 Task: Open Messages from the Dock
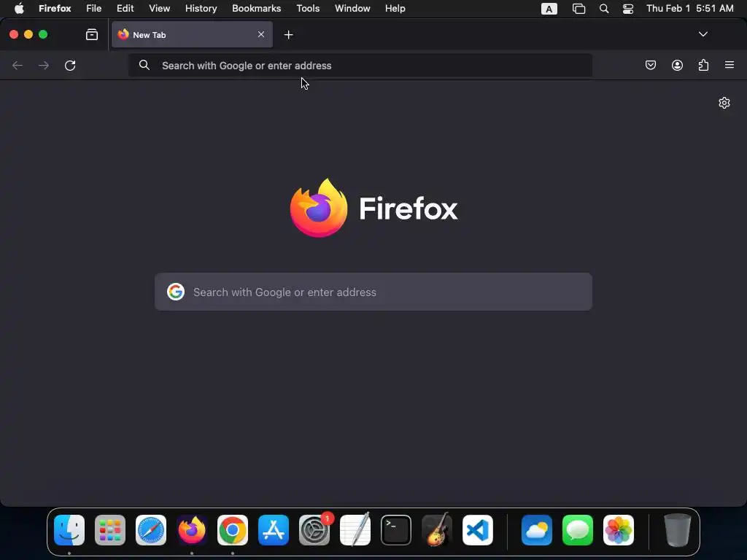(578, 530)
